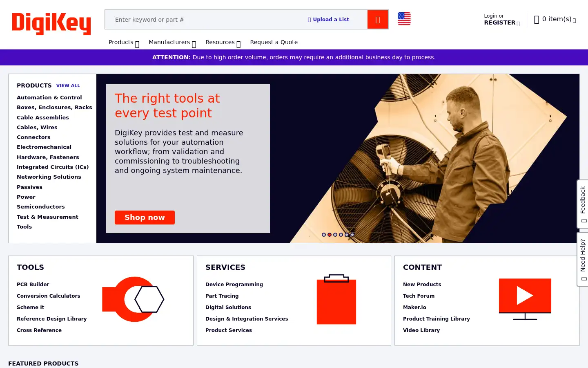Open New Products content
Image resolution: width=588 pixels, height=368 pixels.
tap(422, 285)
